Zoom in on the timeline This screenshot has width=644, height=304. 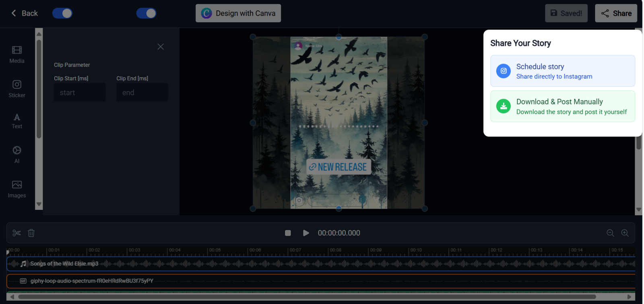(x=625, y=233)
